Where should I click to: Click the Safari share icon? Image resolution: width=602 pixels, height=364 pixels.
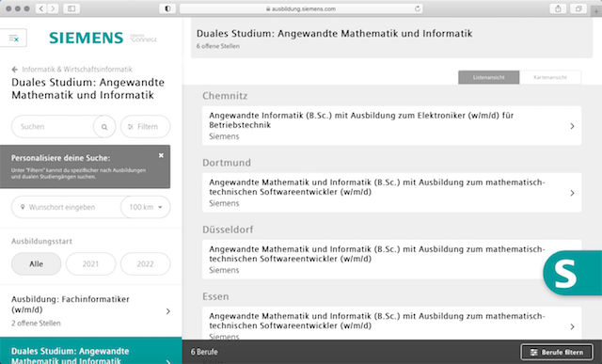pos(558,8)
